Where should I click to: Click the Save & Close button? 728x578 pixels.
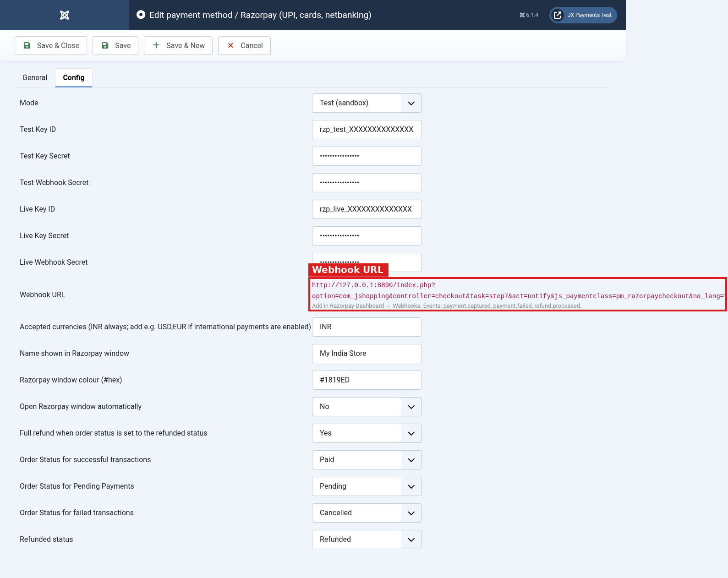51,45
